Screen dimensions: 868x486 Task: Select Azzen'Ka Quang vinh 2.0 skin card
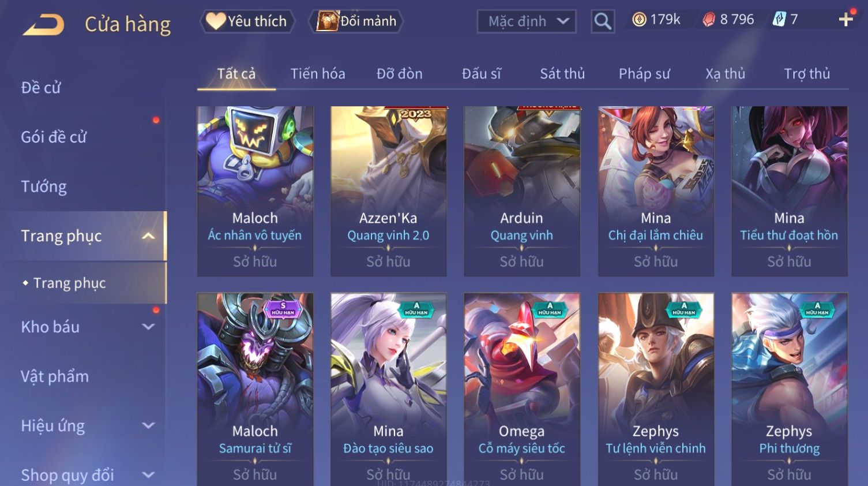[x=388, y=191]
